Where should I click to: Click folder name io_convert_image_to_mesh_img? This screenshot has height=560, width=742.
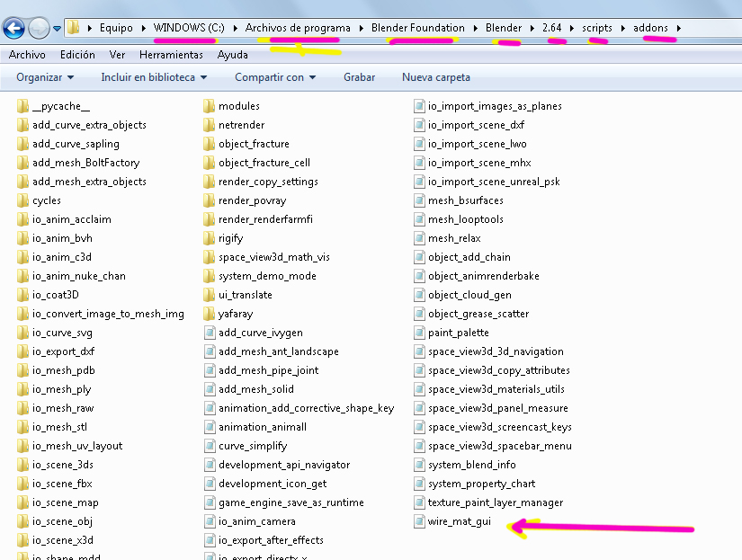(x=108, y=314)
